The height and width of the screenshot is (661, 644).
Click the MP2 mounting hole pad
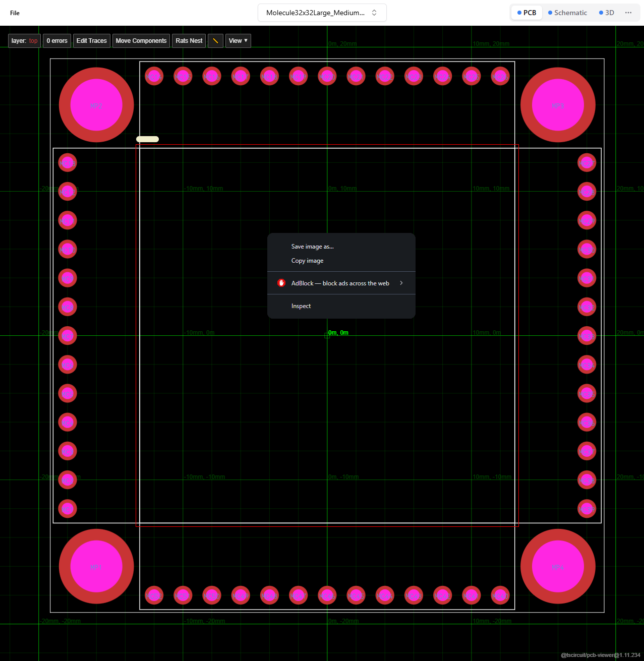96,105
